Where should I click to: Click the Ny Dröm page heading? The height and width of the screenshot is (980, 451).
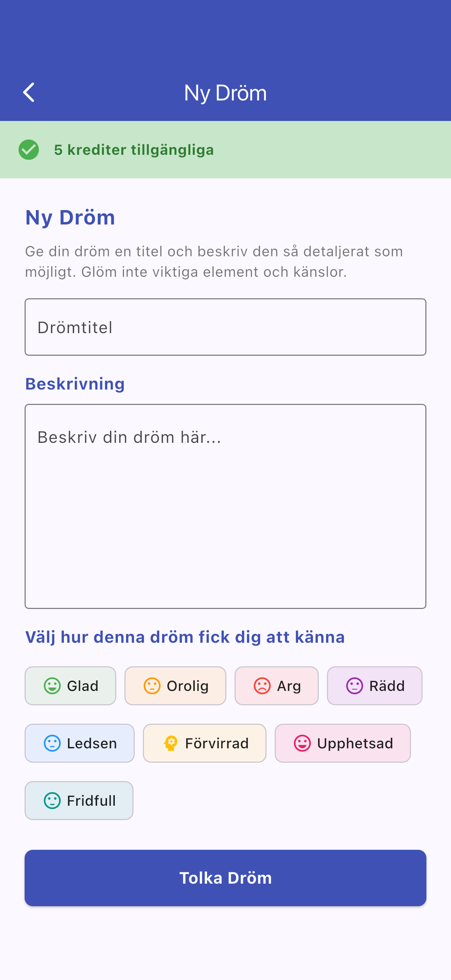pyautogui.click(x=70, y=217)
